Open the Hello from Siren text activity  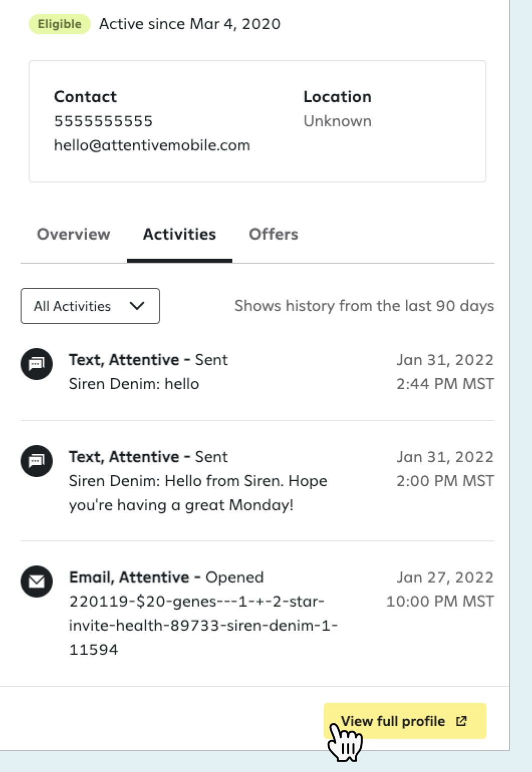257,481
